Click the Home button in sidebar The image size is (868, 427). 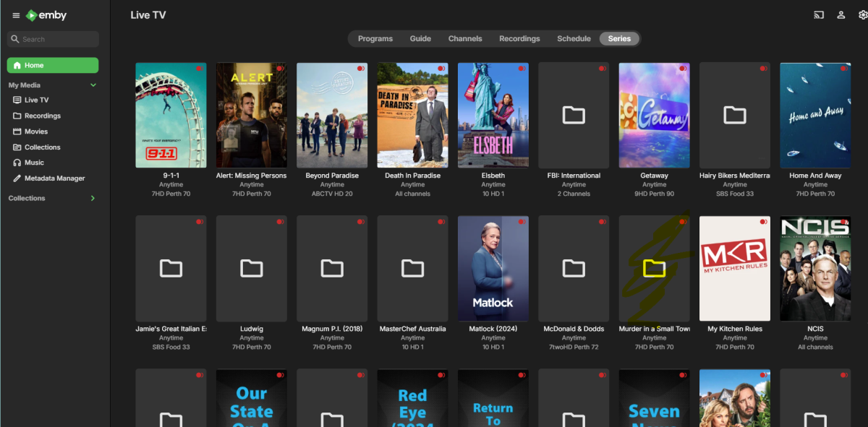[x=53, y=66]
